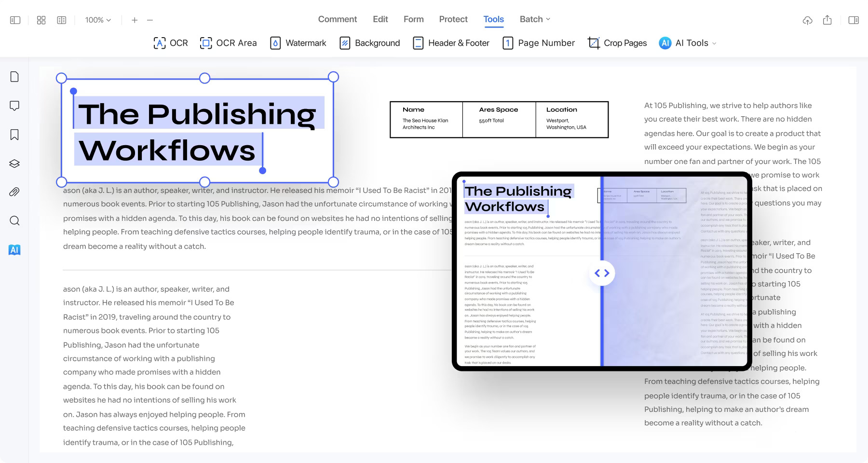Click the line starting 'At 105 Publishing, we strive'

point(728,106)
